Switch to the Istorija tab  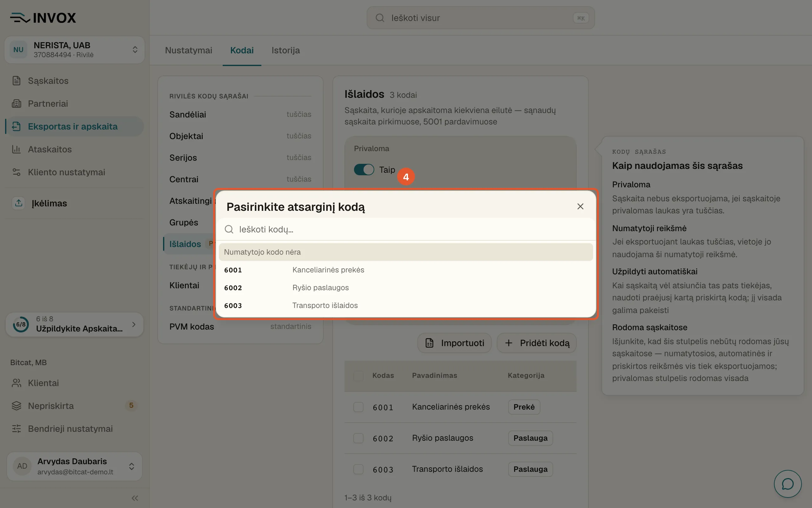point(285,50)
